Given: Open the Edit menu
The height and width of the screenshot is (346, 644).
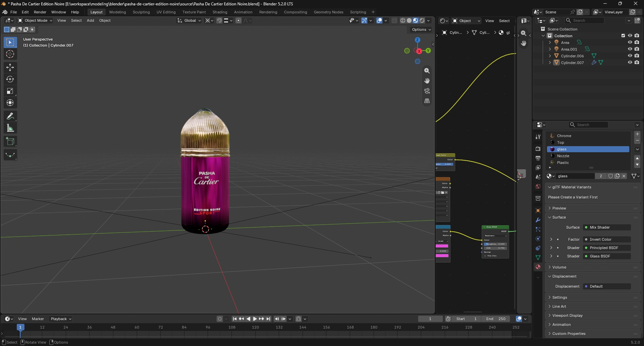Looking at the screenshot, I should pyautogui.click(x=25, y=12).
